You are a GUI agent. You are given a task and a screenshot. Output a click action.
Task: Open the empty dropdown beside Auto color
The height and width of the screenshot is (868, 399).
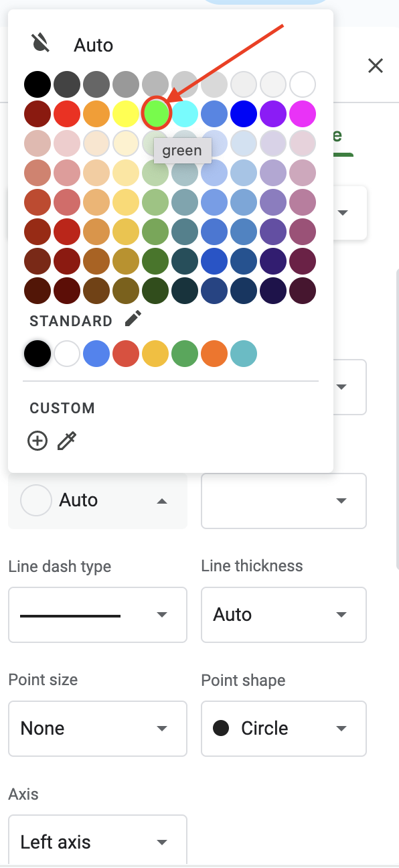point(284,501)
